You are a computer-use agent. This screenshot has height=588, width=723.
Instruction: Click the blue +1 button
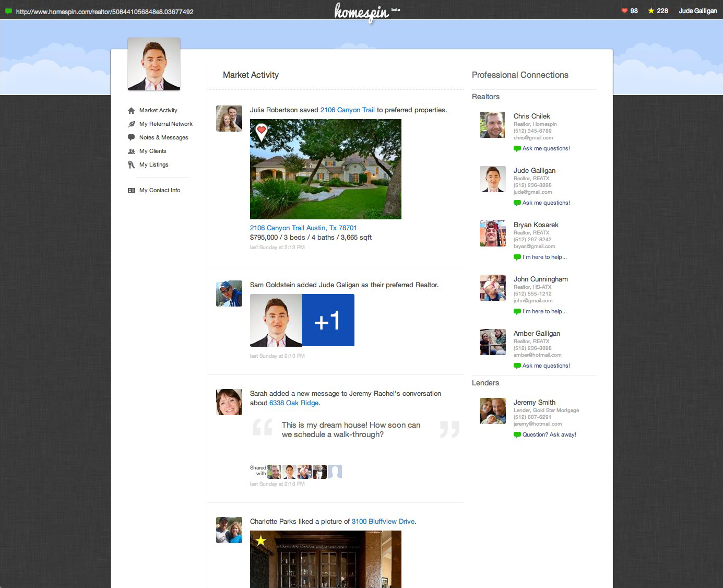pos(328,320)
